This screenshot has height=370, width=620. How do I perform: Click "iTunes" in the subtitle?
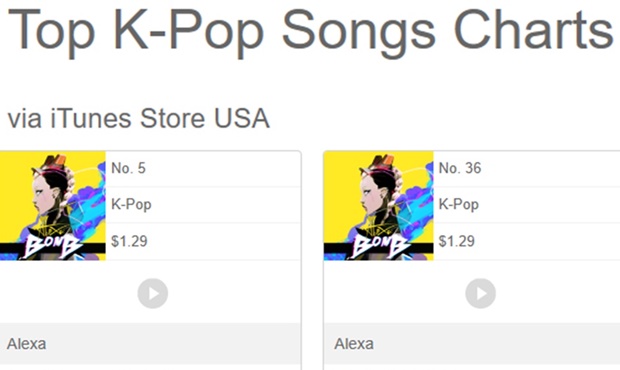point(91,118)
